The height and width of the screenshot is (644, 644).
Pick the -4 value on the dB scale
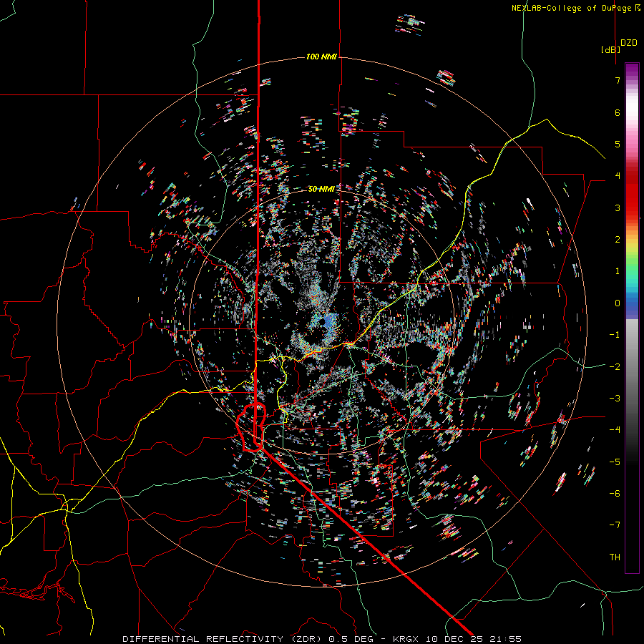tap(615, 430)
